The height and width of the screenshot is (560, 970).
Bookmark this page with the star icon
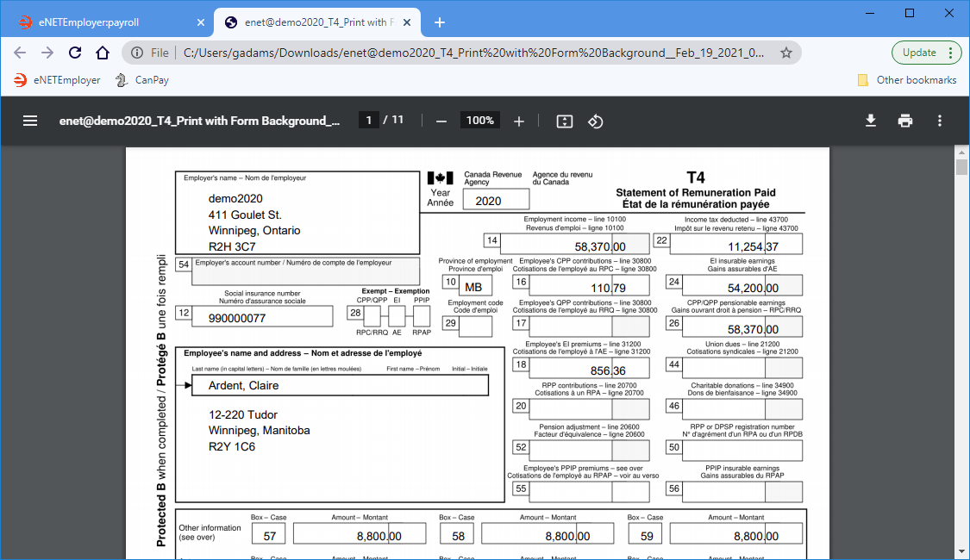(785, 53)
